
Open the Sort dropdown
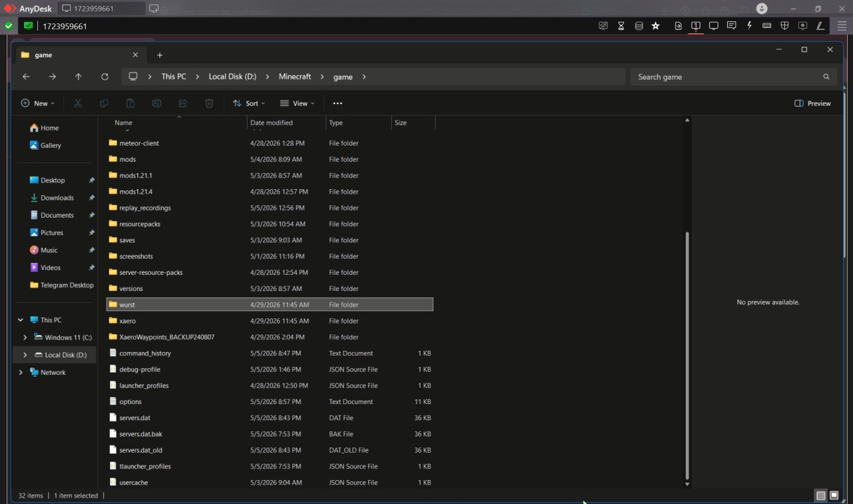(249, 103)
